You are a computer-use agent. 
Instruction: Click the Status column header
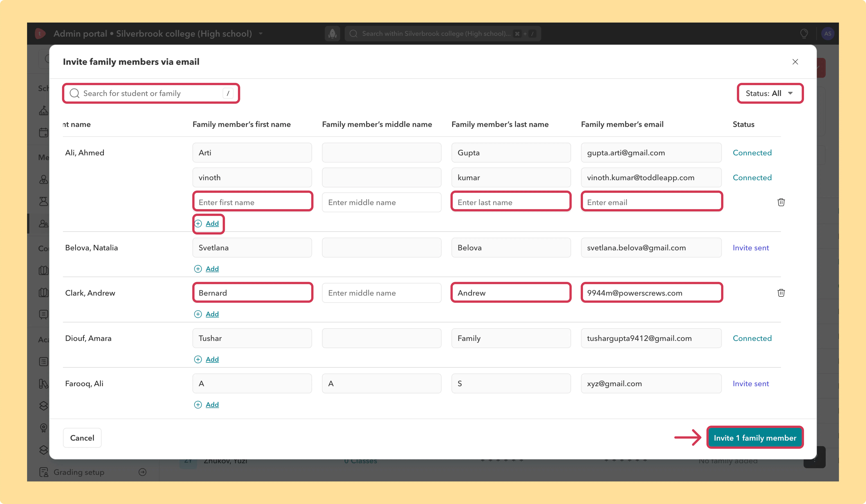tap(743, 124)
